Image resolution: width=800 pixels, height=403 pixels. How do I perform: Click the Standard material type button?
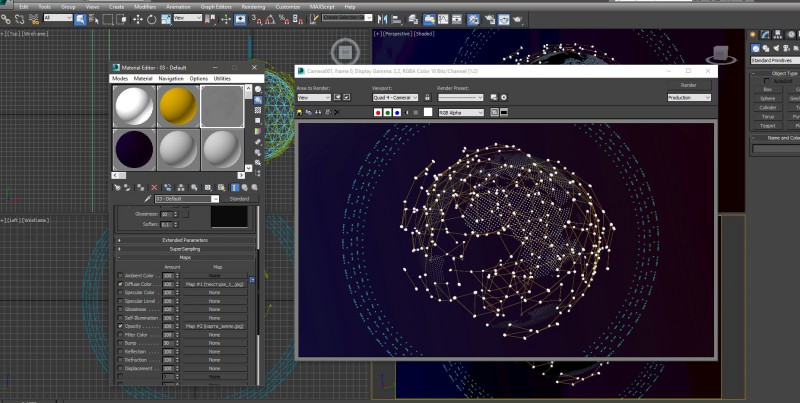(239, 198)
